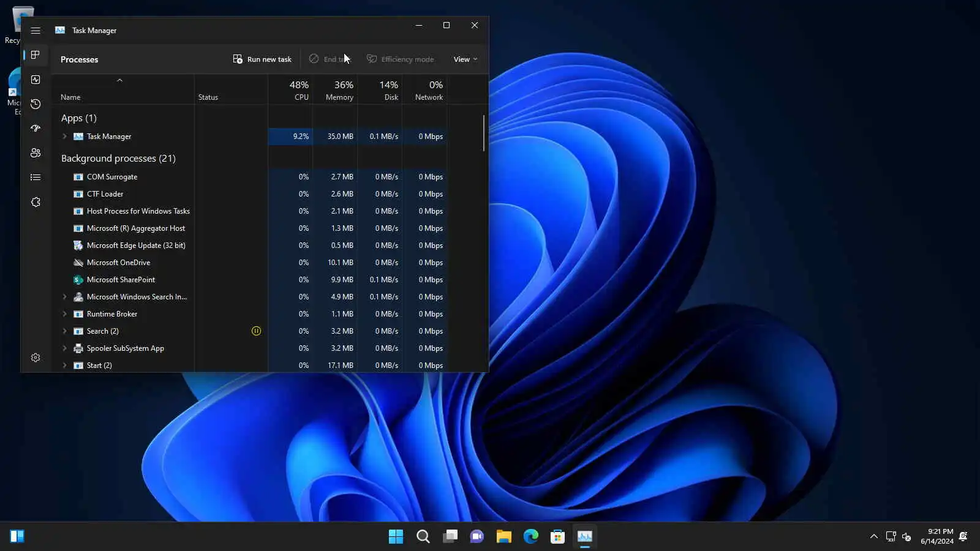
Task: Click the End task button
Action: point(329,59)
